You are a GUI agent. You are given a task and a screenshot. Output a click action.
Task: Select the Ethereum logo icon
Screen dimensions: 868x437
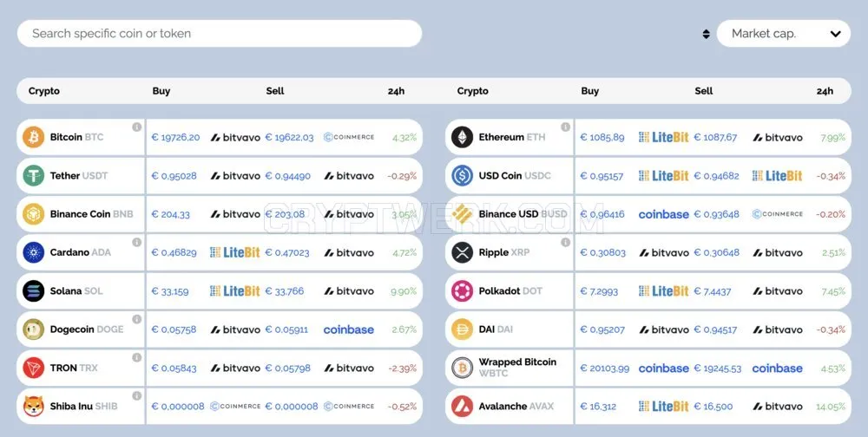coord(463,137)
